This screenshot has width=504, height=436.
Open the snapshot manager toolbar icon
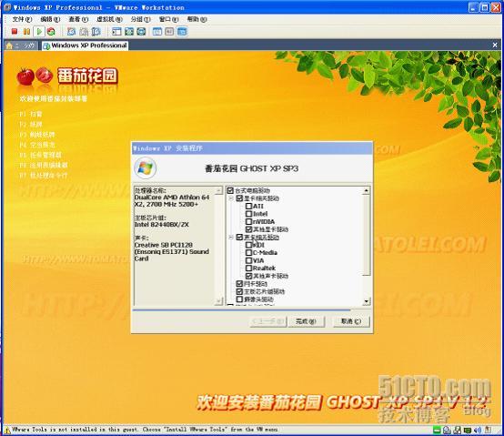(x=96, y=32)
